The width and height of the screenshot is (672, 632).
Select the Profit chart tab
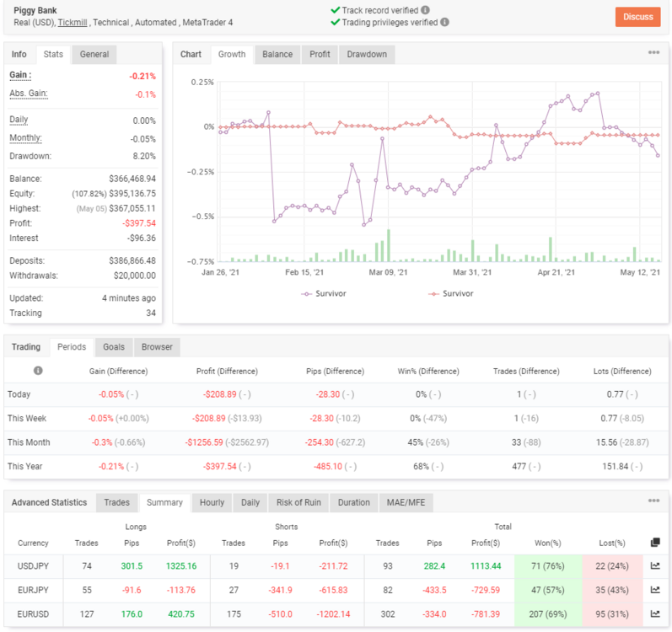click(320, 55)
